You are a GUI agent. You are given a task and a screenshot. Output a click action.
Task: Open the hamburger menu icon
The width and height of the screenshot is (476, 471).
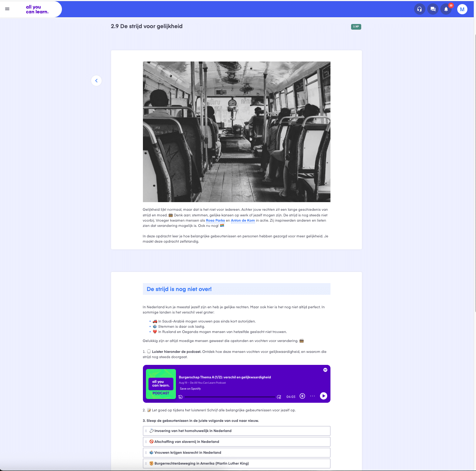point(7,9)
